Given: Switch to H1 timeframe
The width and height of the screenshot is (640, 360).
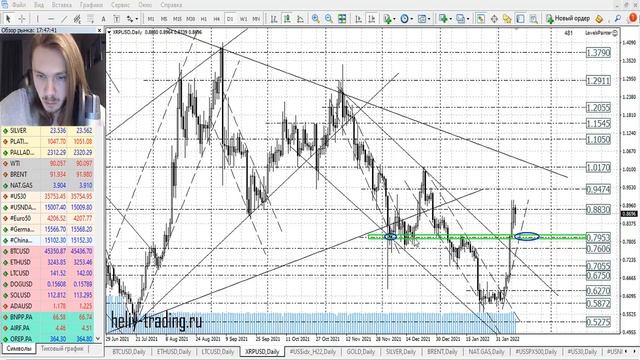Looking at the screenshot, I should tap(204, 19).
